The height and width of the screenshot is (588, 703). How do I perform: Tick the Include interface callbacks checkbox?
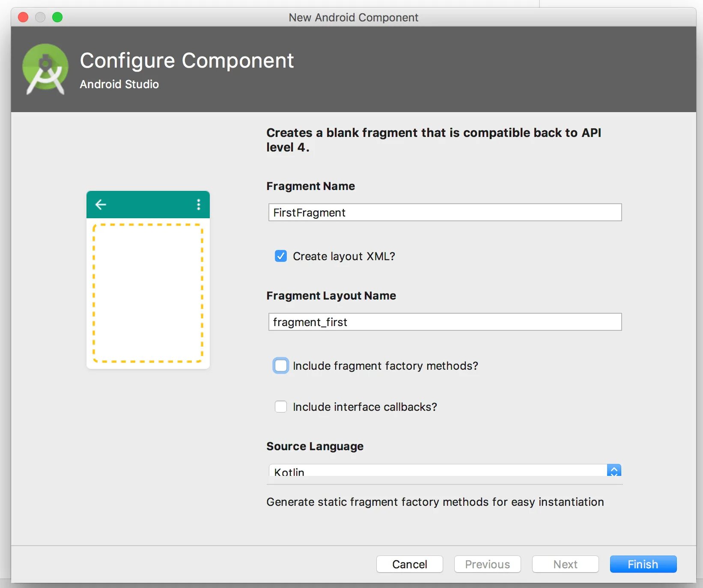tap(281, 407)
